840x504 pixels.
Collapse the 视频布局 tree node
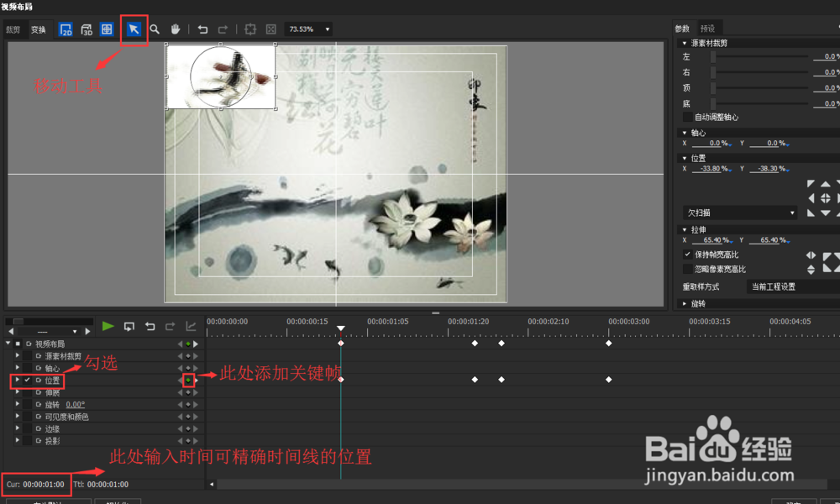point(8,344)
